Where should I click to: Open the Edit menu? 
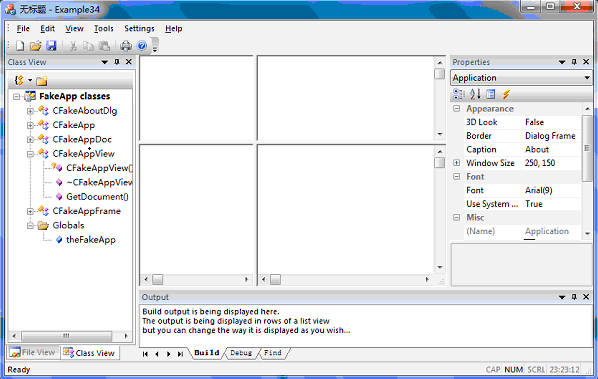[x=47, y=29]
